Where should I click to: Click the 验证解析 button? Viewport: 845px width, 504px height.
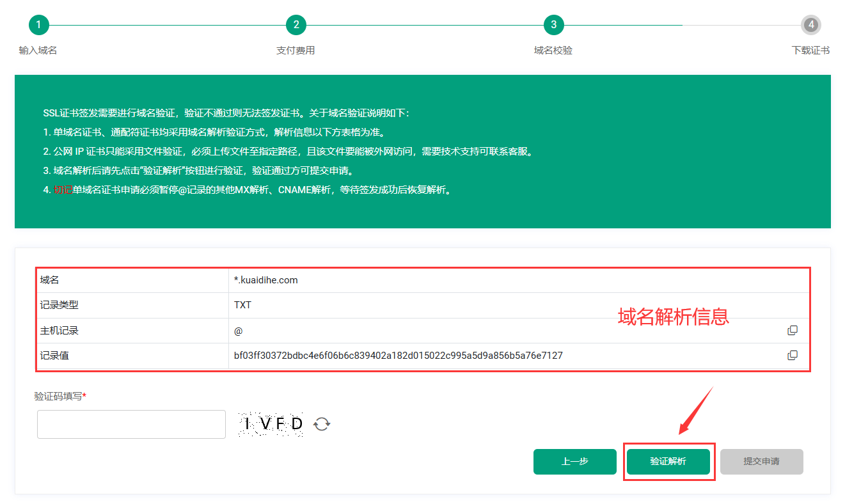(668, 461)
